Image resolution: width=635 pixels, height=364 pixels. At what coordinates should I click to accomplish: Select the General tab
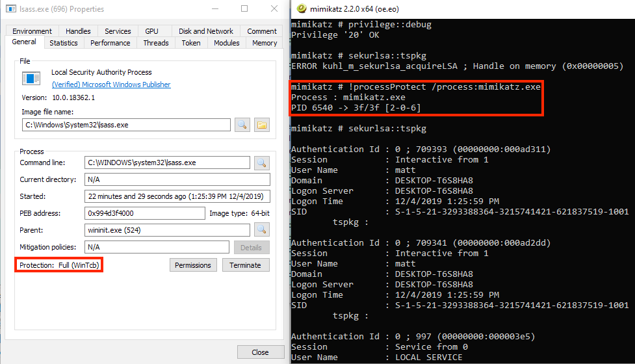point(24,42)
